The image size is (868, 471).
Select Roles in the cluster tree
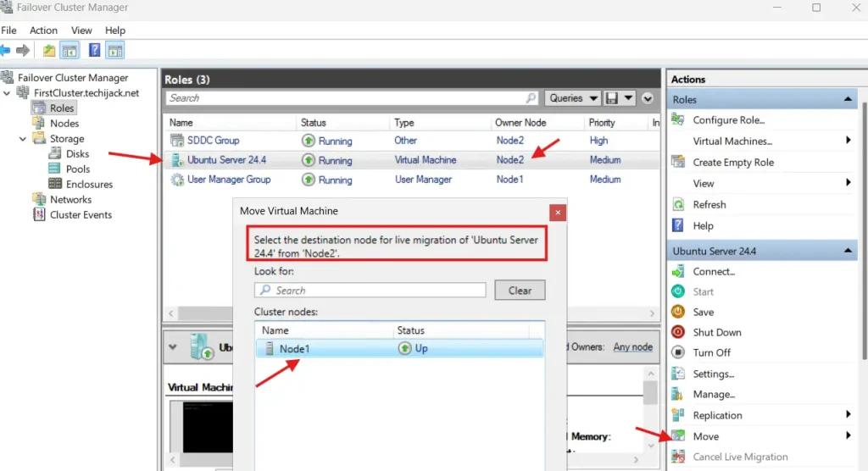pos(61,108)
